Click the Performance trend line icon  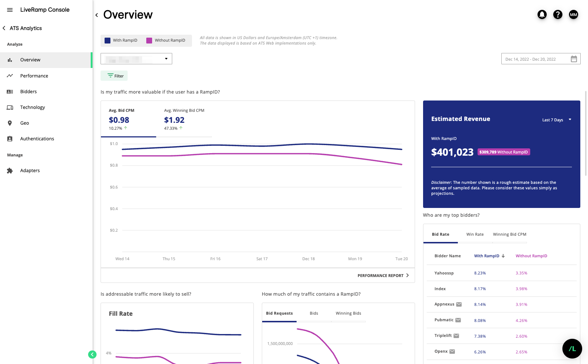click(x=10, y=76)
